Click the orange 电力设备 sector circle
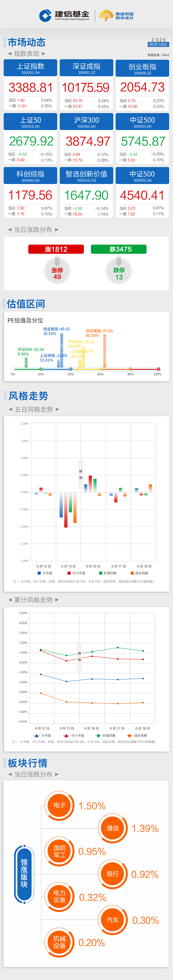Image resolution: width=173 pixels, height=980 pixels. [x=59, y=897]
